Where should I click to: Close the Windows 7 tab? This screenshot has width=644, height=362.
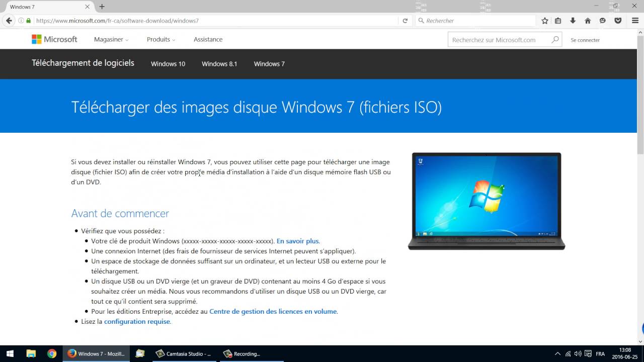pyautogui.click(x=88, y=7)
